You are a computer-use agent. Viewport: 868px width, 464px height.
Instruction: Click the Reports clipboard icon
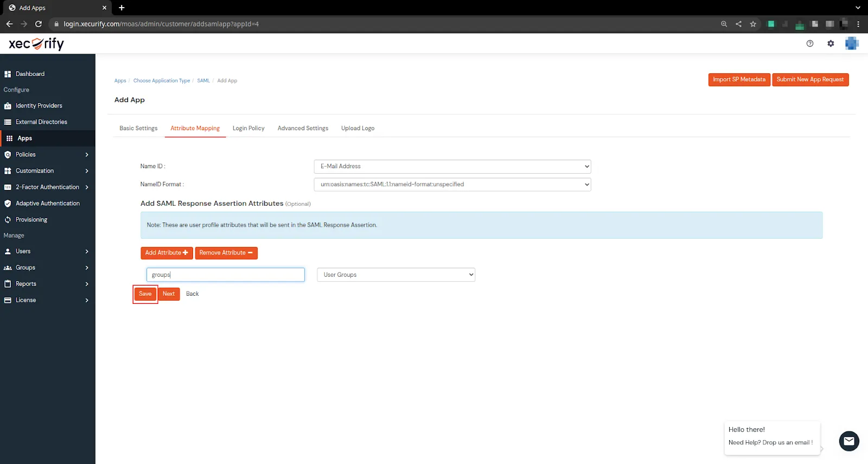pyautogui.click(x=8, y=284)
